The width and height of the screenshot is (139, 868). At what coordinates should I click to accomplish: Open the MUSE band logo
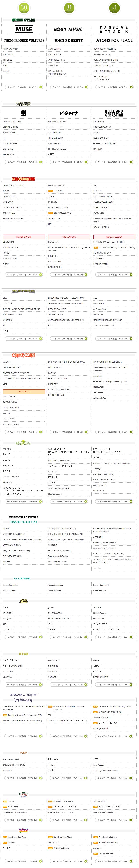(x=24, y=30)
